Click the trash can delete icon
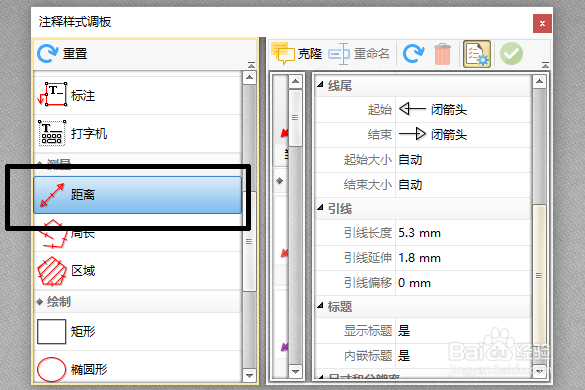This screenshot has height=390, width=585. tap(442, 54)
